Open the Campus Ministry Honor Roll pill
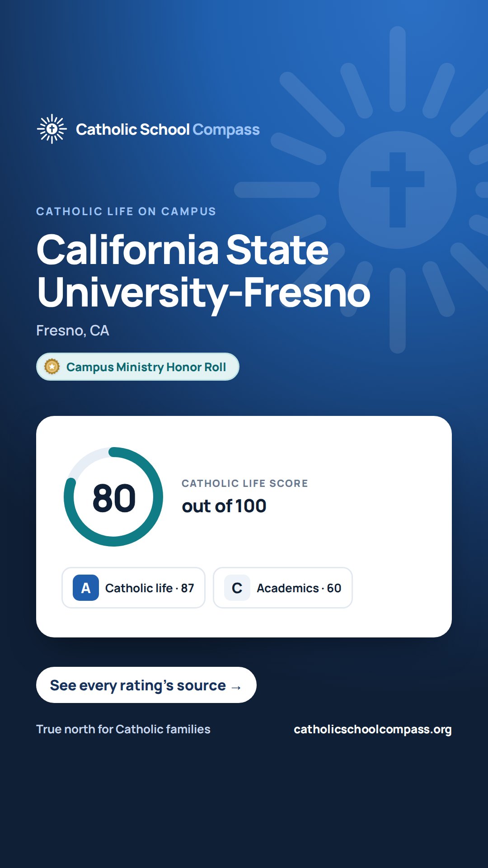The image size is (488, 868). pos(137,367)
